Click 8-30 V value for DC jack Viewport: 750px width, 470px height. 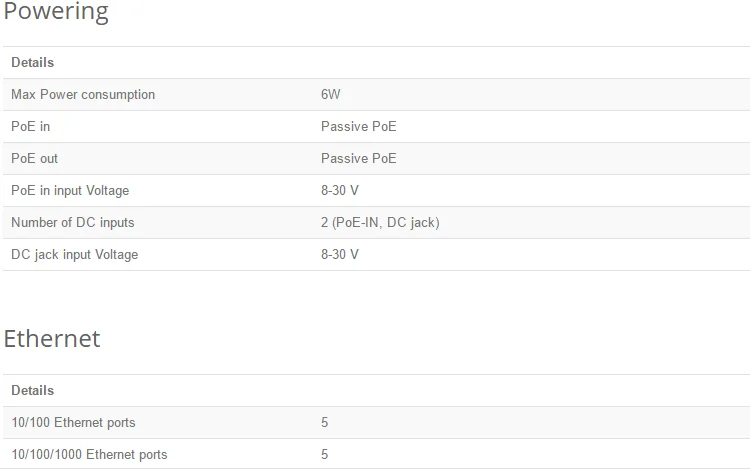pyautogui.click(x=340, y=254)
